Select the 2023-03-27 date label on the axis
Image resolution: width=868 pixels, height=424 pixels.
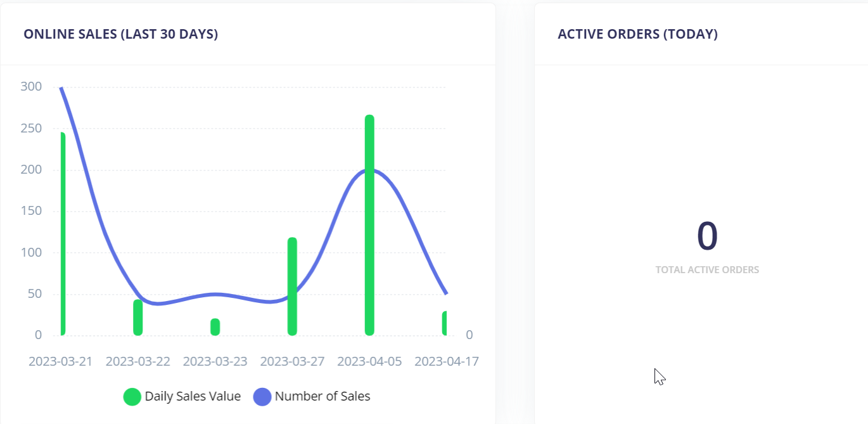point(292,361)
